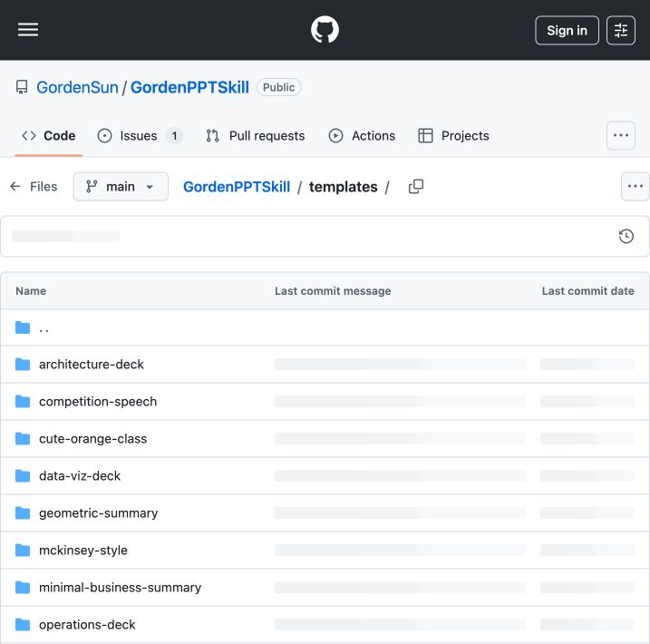
Task: Click folder icon beside competition-speech
Action: click(x=23, y=402)
